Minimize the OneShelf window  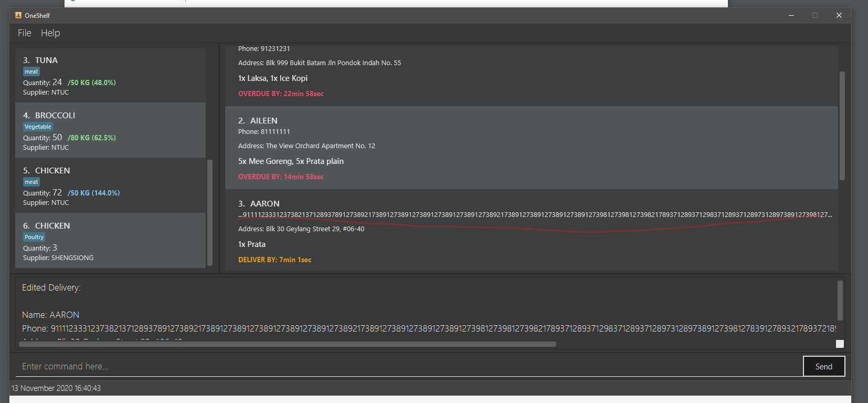[791, 15]
